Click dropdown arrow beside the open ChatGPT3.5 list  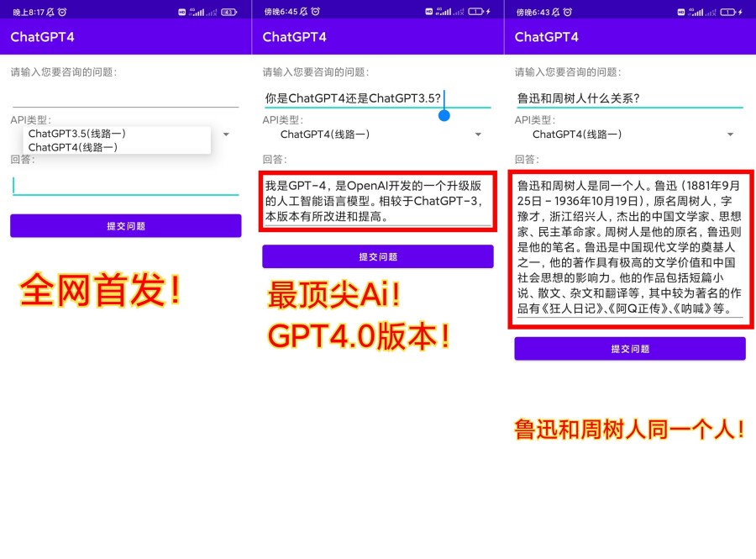(x=226, y=134)
